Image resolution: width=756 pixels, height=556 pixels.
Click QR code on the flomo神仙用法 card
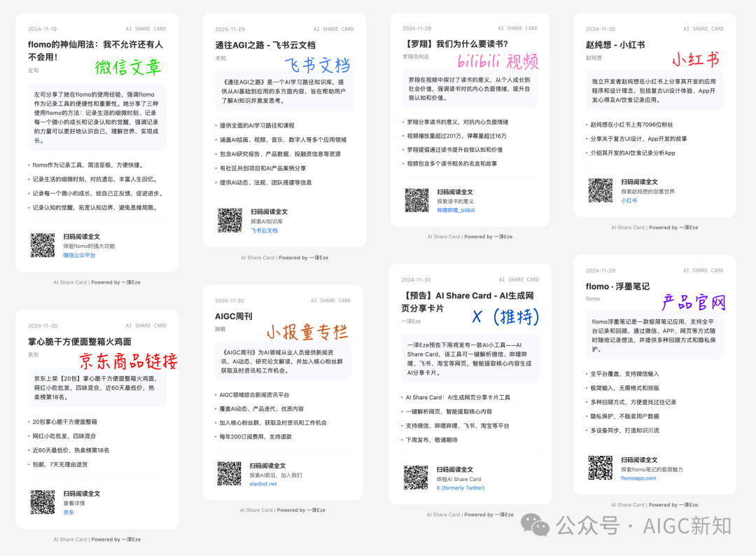[43, 246]
